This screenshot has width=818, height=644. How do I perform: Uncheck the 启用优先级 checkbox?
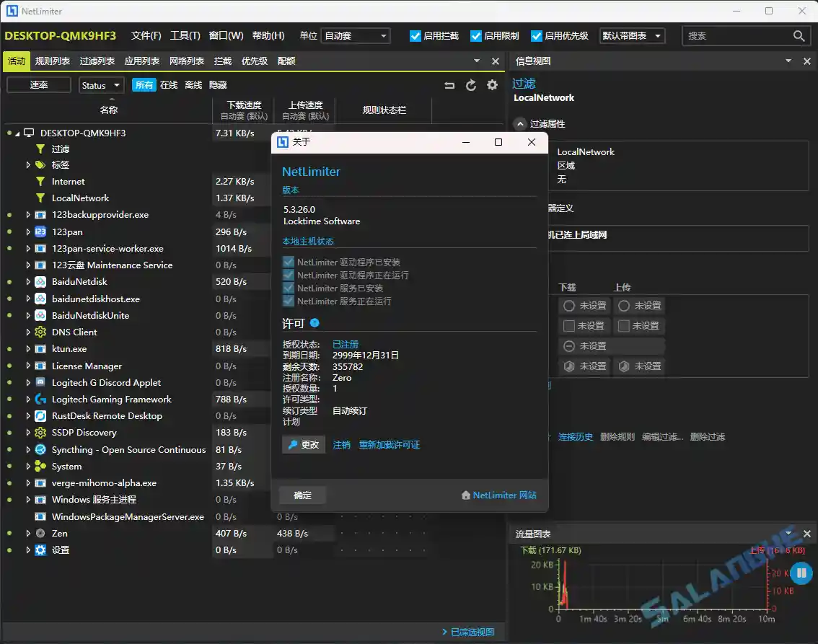[x=537, y=35]
